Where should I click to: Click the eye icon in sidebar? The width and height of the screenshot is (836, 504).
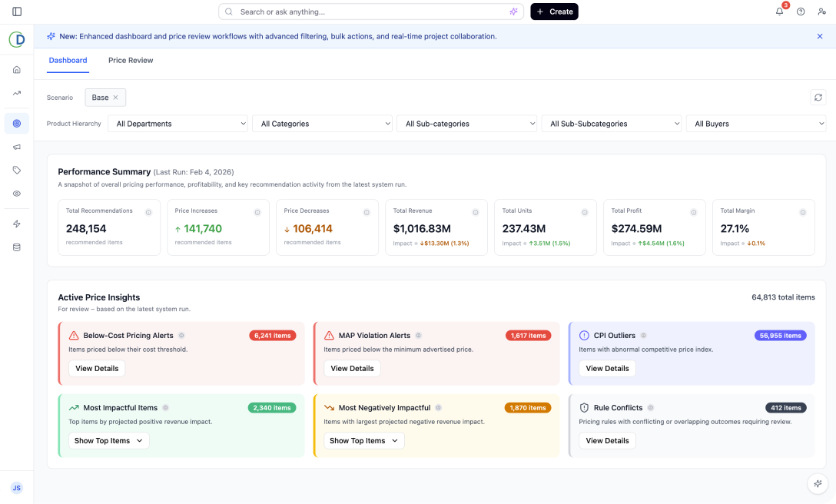(x=17, y=194)
